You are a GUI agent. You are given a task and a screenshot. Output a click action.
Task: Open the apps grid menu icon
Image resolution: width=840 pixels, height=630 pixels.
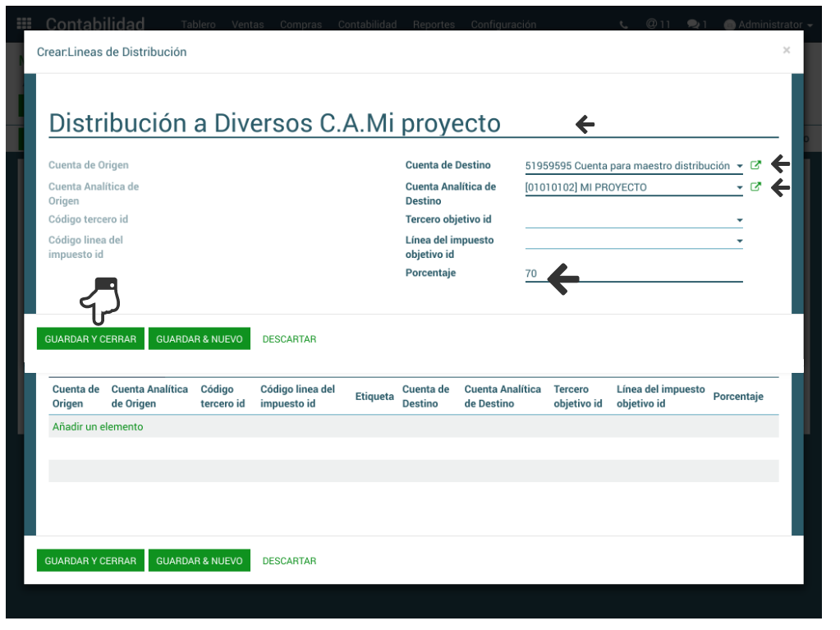(24, 25)
